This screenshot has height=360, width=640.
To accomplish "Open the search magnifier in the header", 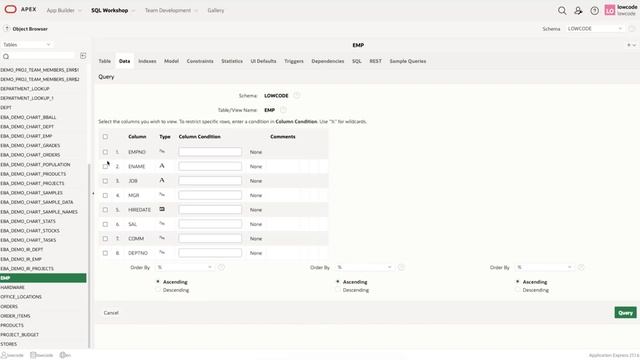I will coord(562,11).
